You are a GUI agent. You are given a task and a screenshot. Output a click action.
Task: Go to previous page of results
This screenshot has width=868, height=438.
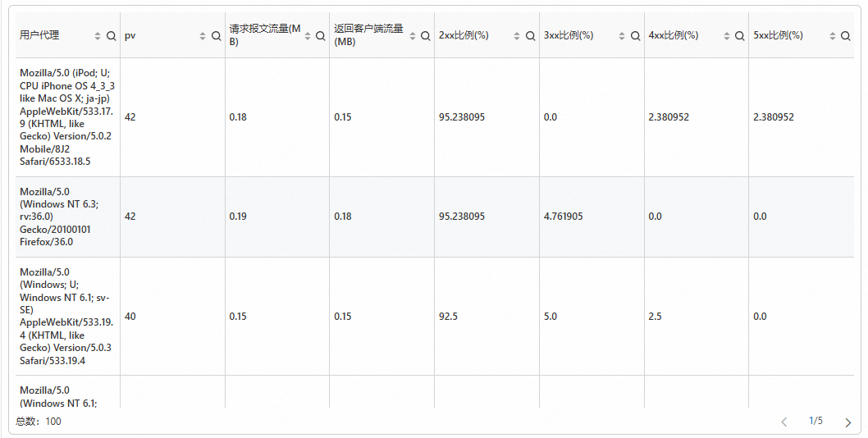[x=783, y=422]
